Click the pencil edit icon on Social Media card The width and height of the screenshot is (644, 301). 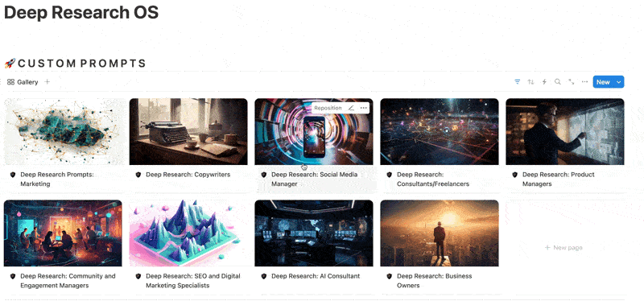tap(351, 108)
